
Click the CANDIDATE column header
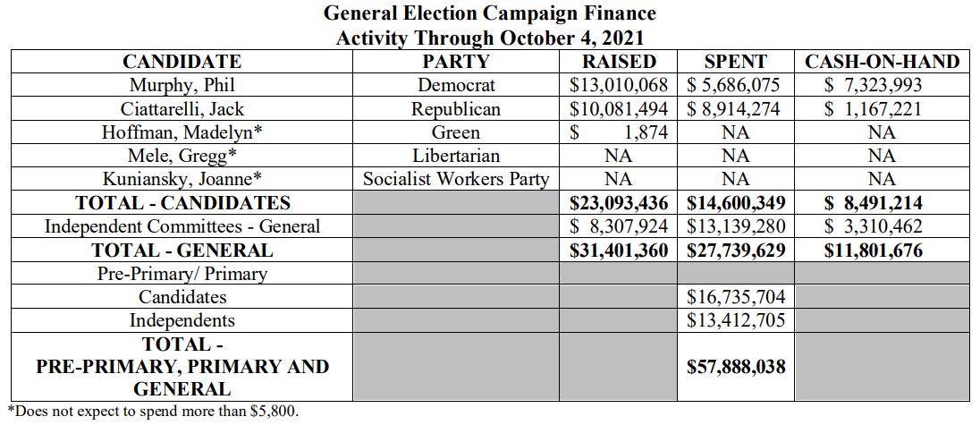[182, 62]
